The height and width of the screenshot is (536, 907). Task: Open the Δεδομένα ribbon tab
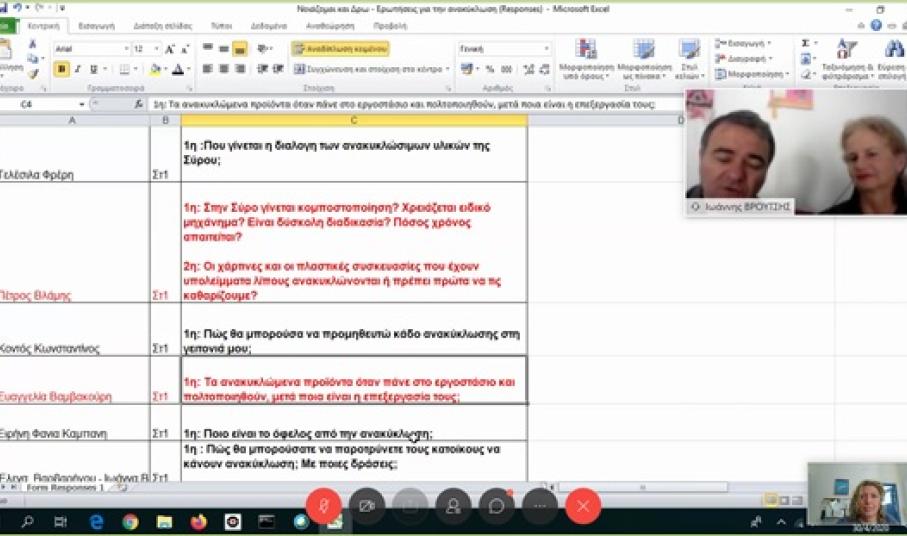[269, 25]
